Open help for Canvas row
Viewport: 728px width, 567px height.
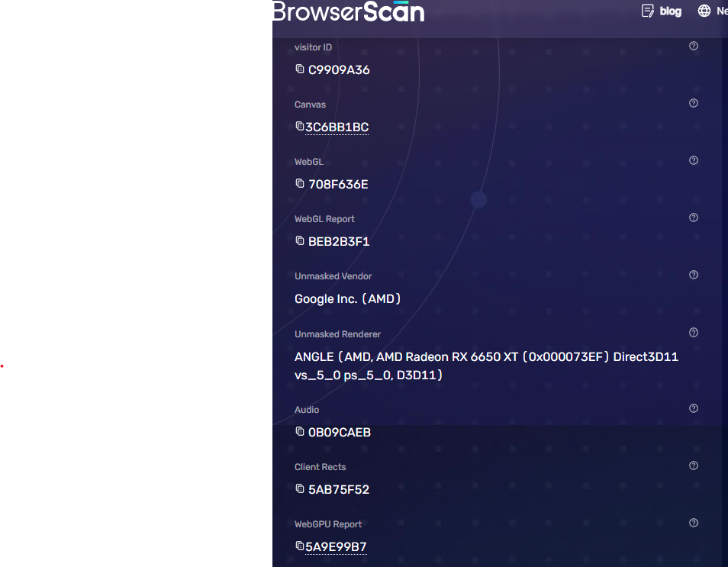click(x=694, y=103)
